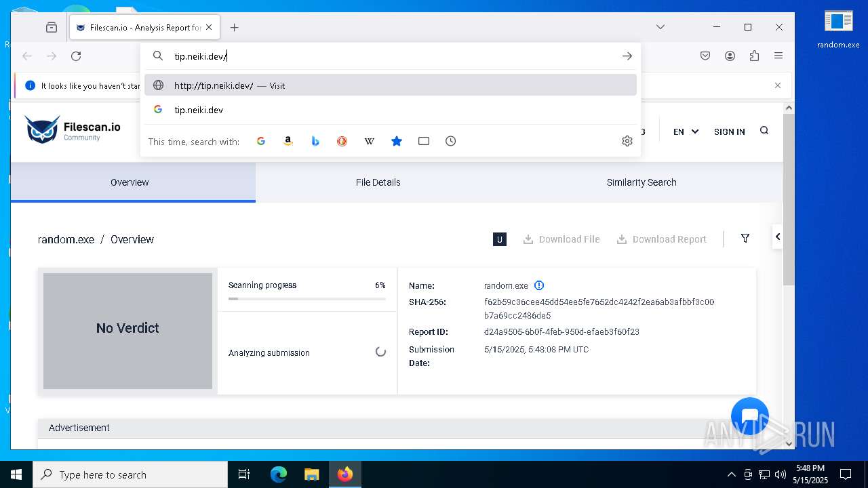Select random.exe desktop icon
The image size is (868, 488).
click(838, 29)
